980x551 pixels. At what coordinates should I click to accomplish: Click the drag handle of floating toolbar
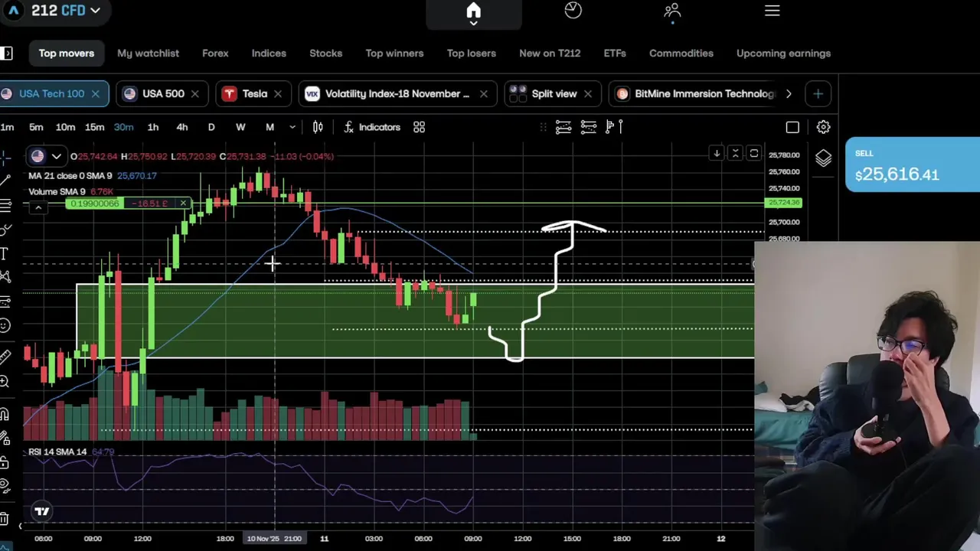click(543, 127)
